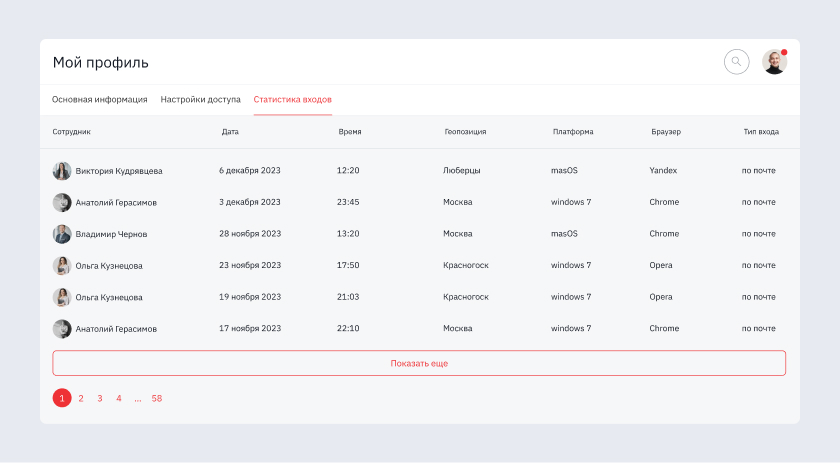Screen dimensions: 840x463
Task: Click Ольга Кузнецова's avatar in 19 ноября row
Action: pyautogui.click(x=62, y=297)
